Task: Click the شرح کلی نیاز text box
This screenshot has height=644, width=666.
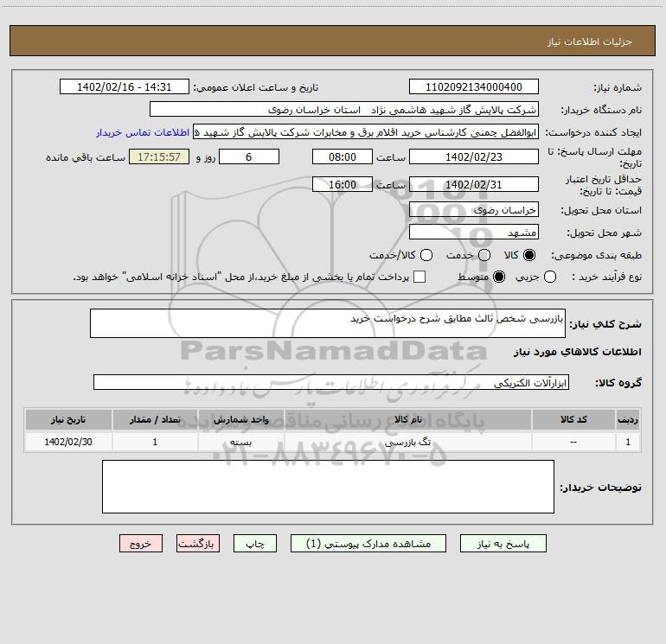Action: click(328, 323)
